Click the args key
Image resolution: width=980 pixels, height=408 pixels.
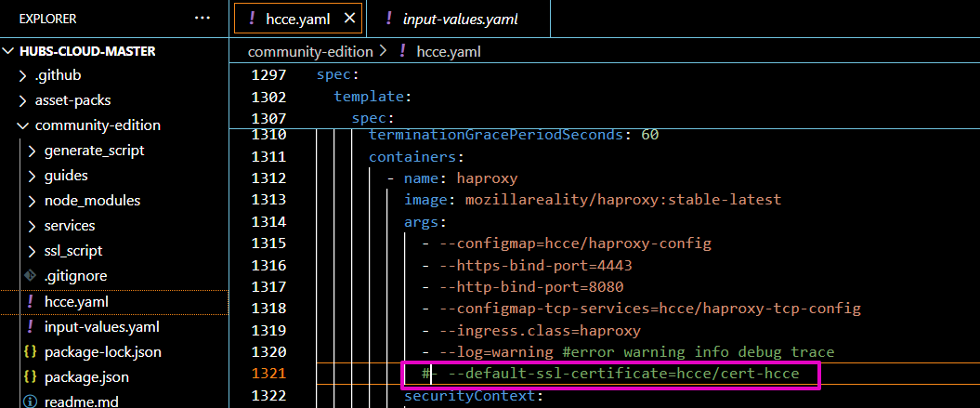pos(425,222)
